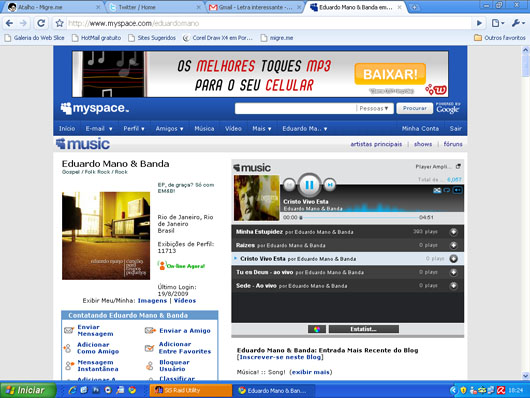Add Tu es Deus ao vivo plus icon
The image size is (530, 398).
[x=454, y=272]
